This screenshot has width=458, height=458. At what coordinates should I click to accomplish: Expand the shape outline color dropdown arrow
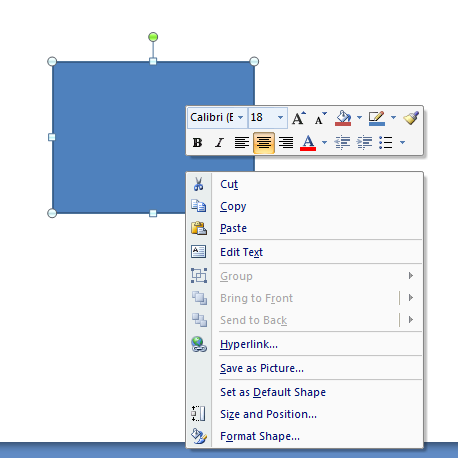393,118
